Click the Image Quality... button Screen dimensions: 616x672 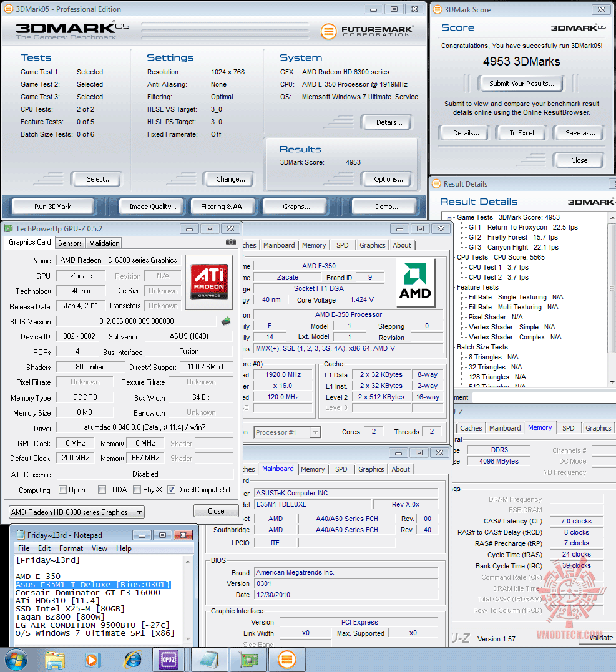[153, 206]
